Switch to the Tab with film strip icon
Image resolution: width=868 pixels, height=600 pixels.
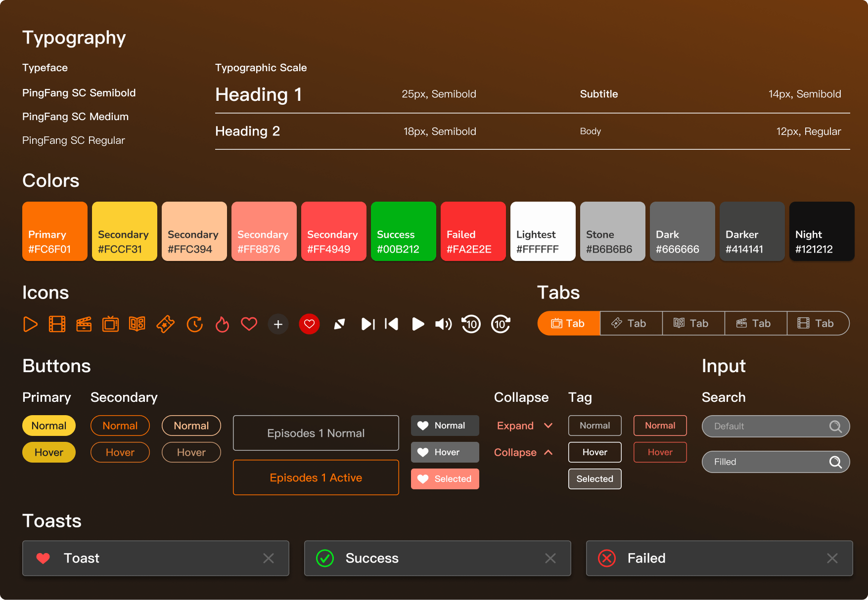pos(818,323)
